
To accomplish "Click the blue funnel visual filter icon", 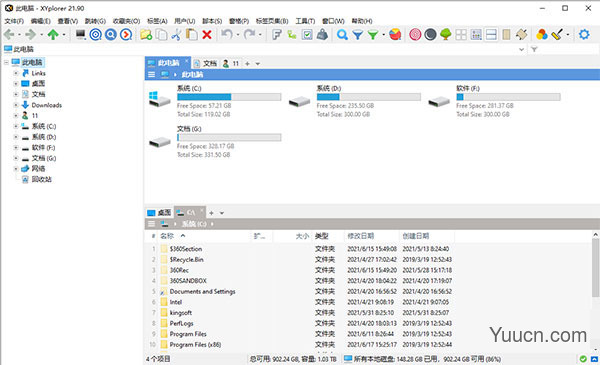I will coord(358,35).
